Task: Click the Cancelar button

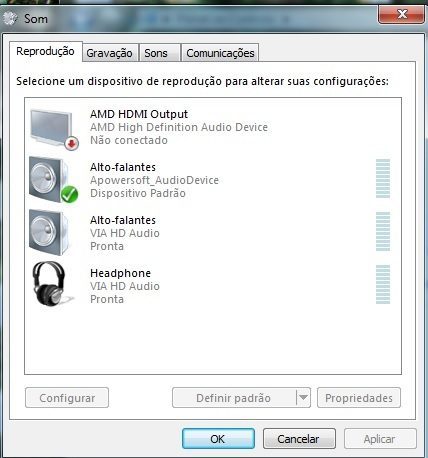Action: (x=299, y=439)
